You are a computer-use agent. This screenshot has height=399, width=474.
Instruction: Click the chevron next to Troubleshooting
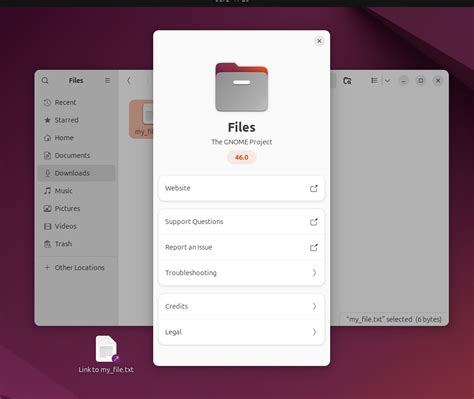click(x=314, y=273)
